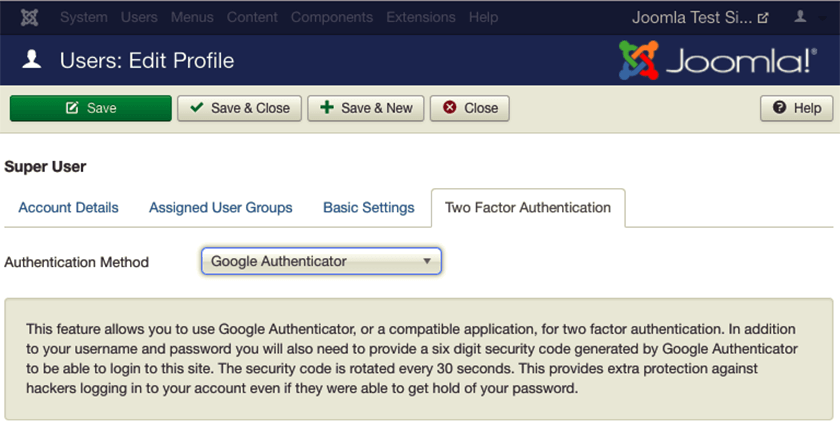Click the Close button with red X
The image size is (840, 428).
pyautogui.click(x=470, y=108)
